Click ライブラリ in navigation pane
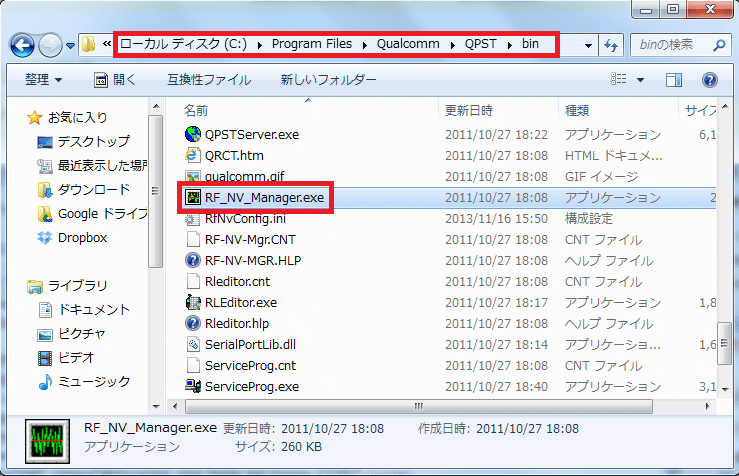The width and height of the screenshot is (739, 476). 78,286
